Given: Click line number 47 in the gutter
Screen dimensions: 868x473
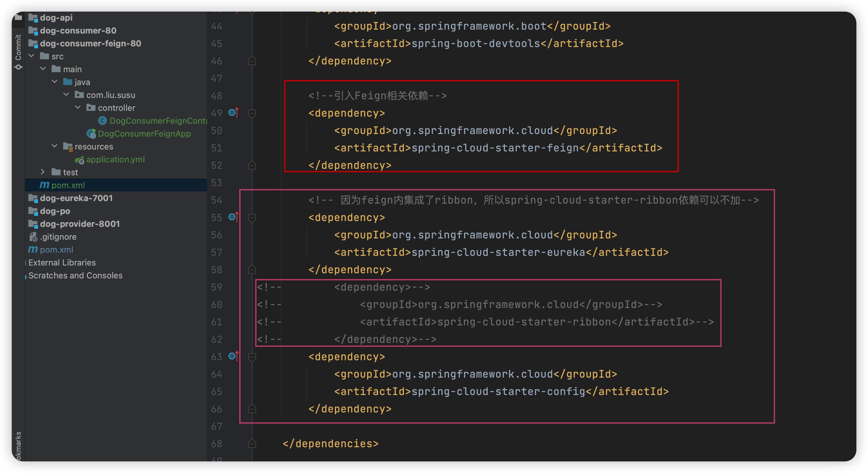Looking at the screenshot, I should [216, 78].
